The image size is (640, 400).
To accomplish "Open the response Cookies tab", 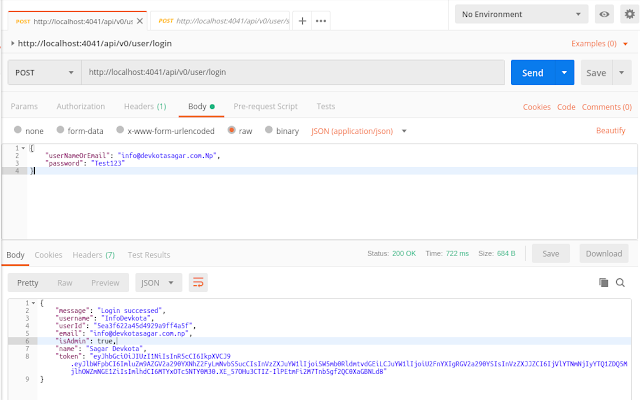I will click(48, 255).
